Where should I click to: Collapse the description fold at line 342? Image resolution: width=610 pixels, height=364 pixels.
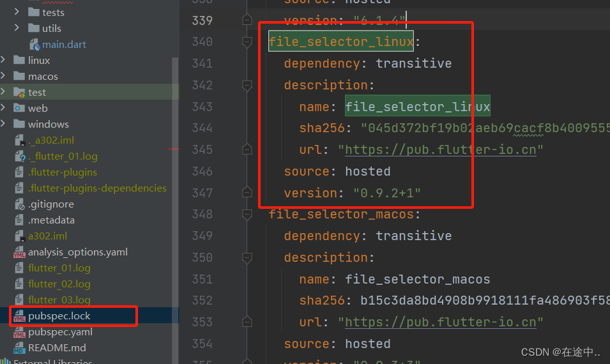point(247,85)
